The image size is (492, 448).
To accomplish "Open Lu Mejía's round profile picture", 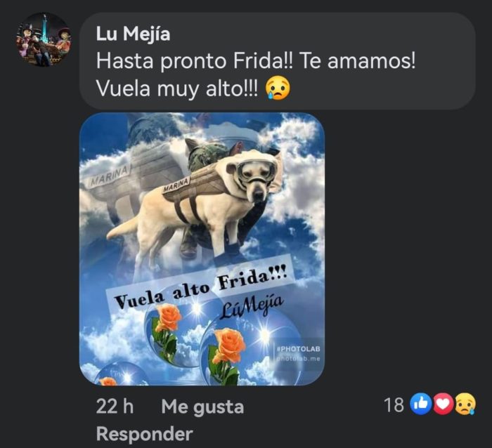I will [44, 39].
